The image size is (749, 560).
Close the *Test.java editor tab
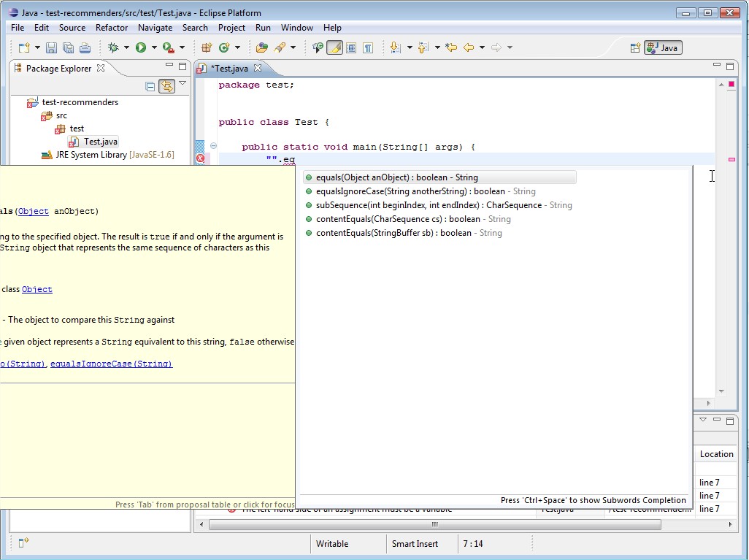coord(258,68)
